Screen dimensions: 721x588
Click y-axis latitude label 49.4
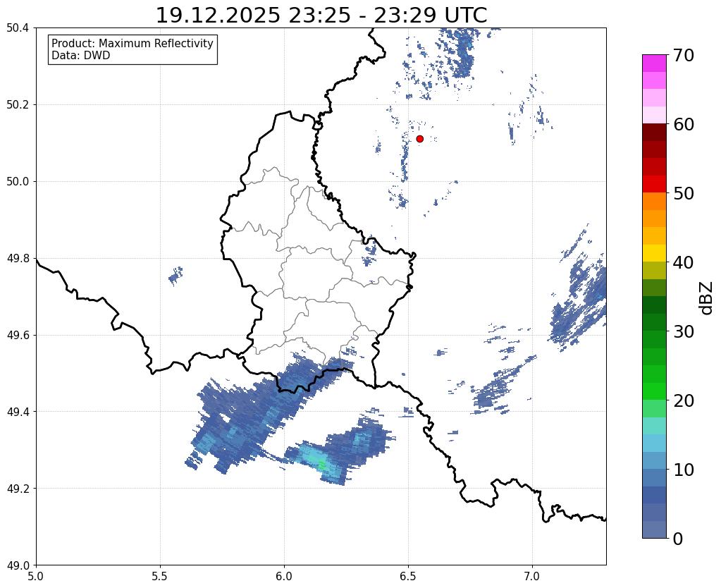tap(18, 412)
